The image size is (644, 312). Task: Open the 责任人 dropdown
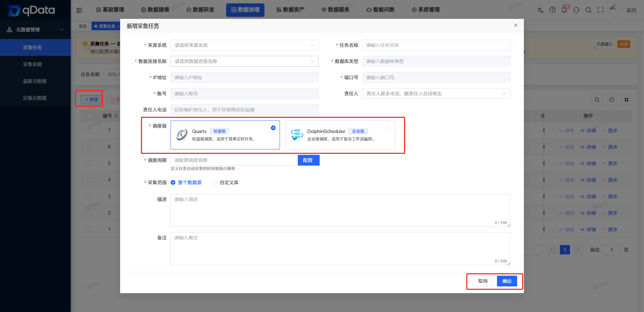pos(436,94)
